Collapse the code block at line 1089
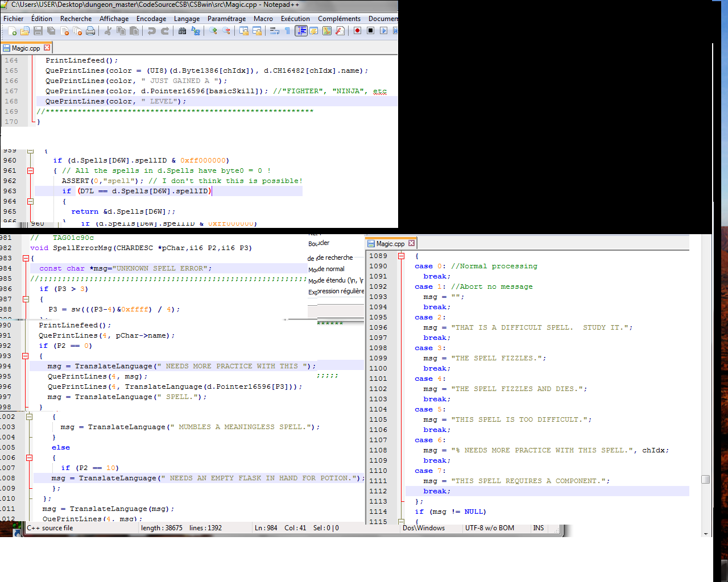 tap(401, 256)
